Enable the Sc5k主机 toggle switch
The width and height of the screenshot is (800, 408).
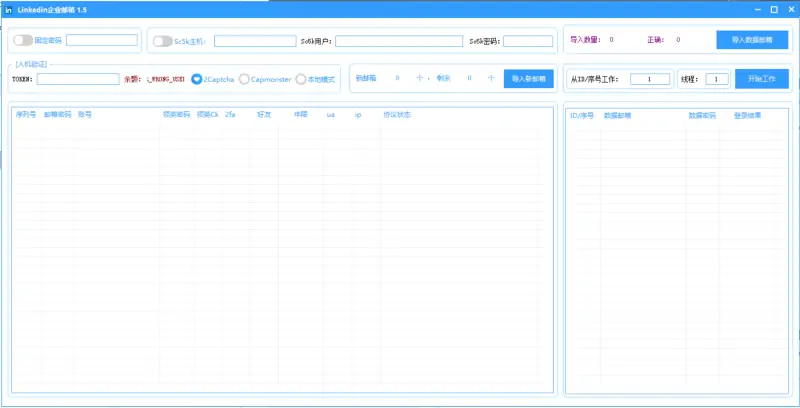[x=161, y=41]
